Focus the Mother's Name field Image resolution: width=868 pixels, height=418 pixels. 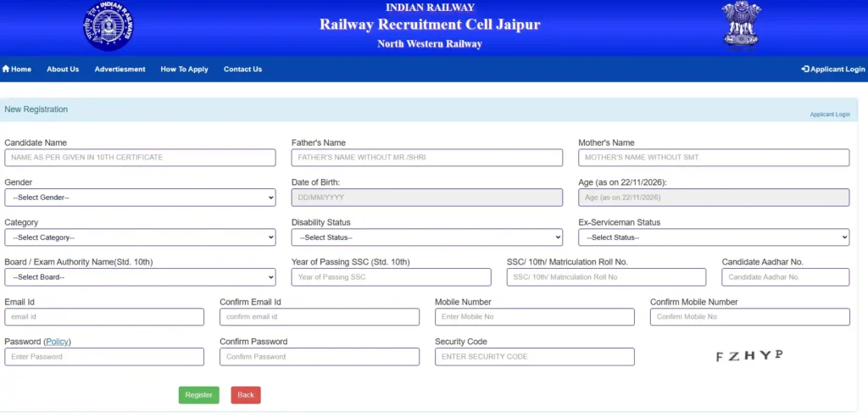[714, 158]
